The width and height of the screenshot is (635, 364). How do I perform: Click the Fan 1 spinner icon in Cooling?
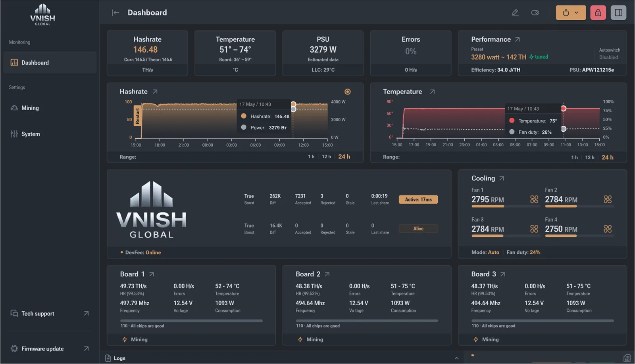(x=535, y=199)
